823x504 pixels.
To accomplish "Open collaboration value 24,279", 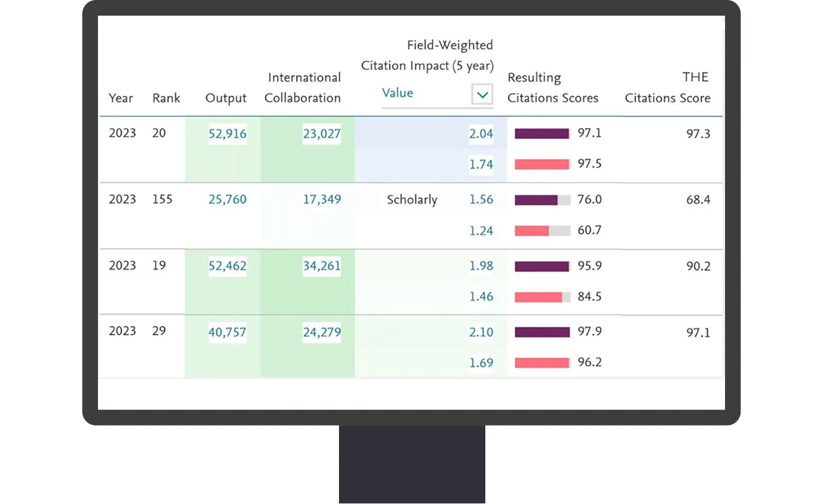I will [x=322, y=332].
